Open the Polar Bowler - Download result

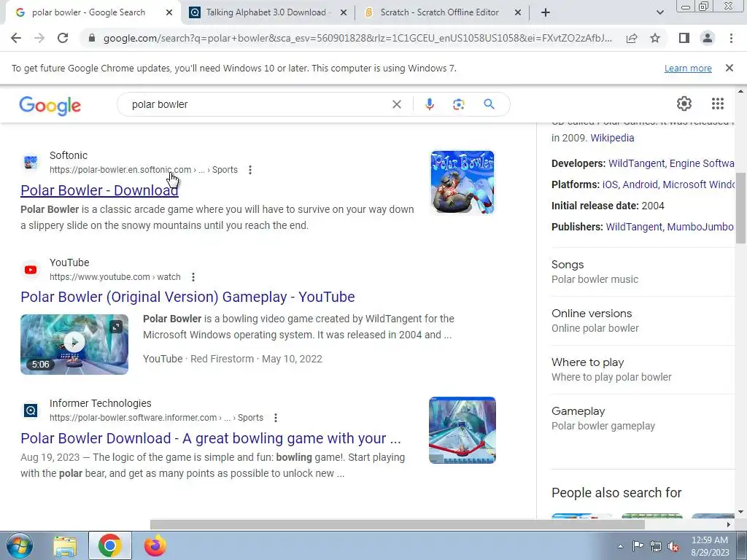coord(99,190)
